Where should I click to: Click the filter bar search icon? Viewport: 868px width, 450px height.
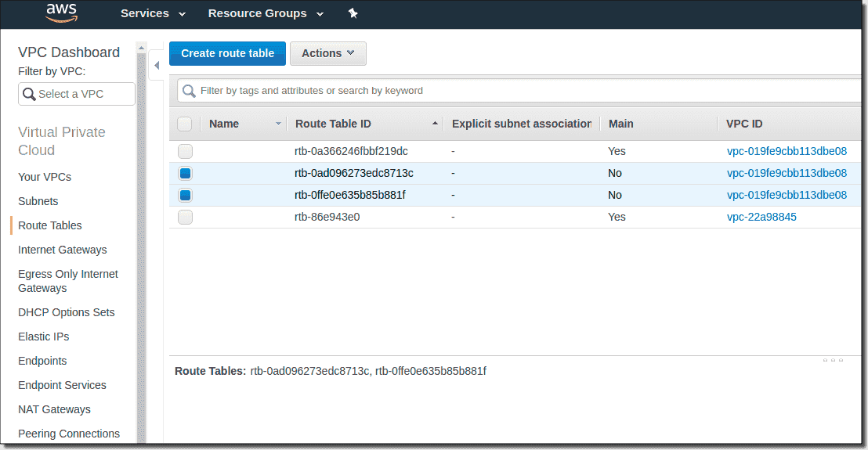[x=189, y=91]
